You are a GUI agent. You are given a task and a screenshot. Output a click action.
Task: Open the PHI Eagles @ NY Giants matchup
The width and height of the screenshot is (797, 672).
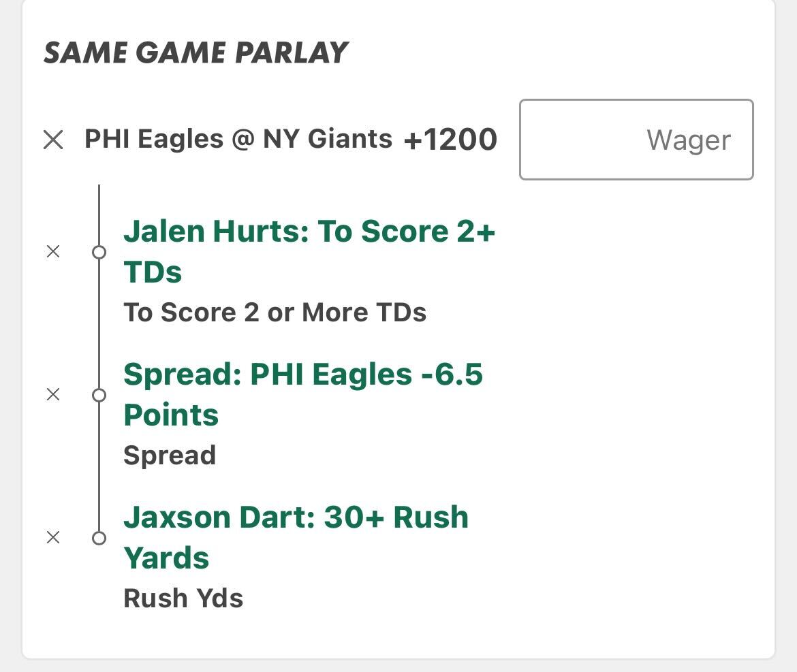coord(238,139)
